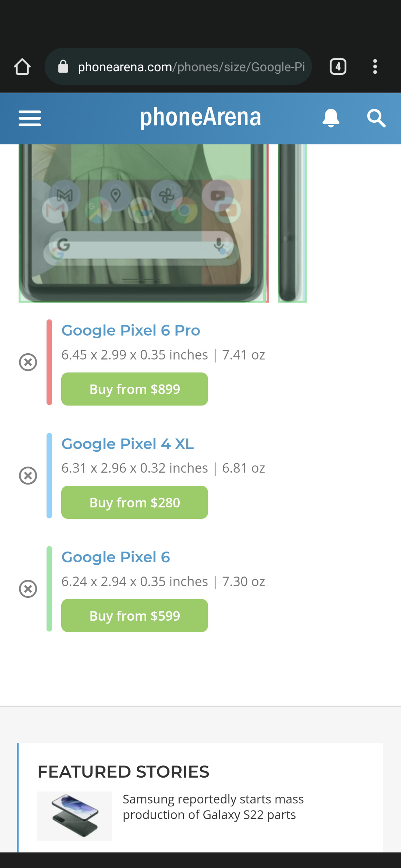Open the browser home page icon
Screen dimensions: 401x868
(22, 66)
